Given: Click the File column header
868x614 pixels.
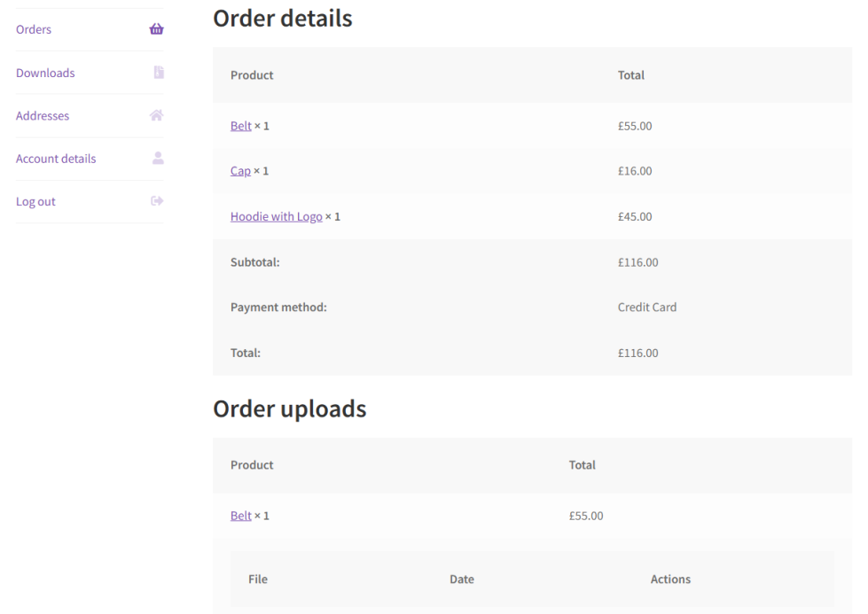Looking at the screenshot, I should (258, 579).
